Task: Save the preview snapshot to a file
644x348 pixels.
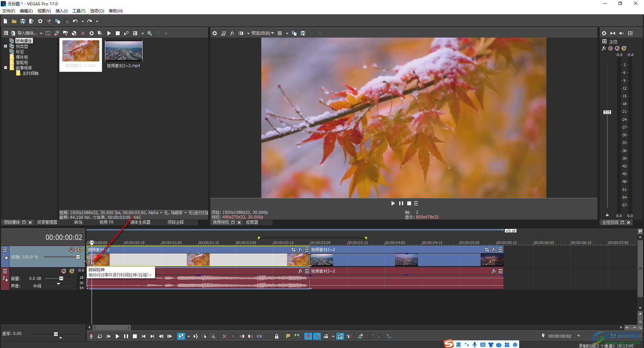Action: tap(303, 33)
